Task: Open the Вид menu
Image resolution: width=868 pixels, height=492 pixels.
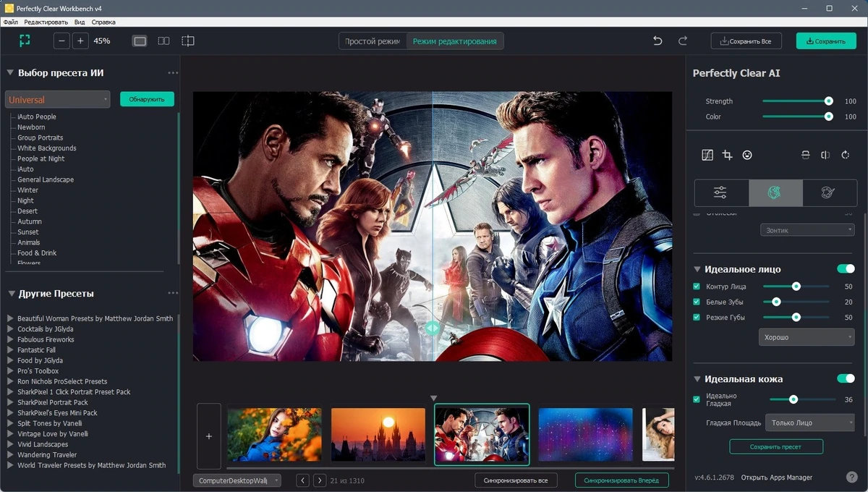Action: (80, 22)
